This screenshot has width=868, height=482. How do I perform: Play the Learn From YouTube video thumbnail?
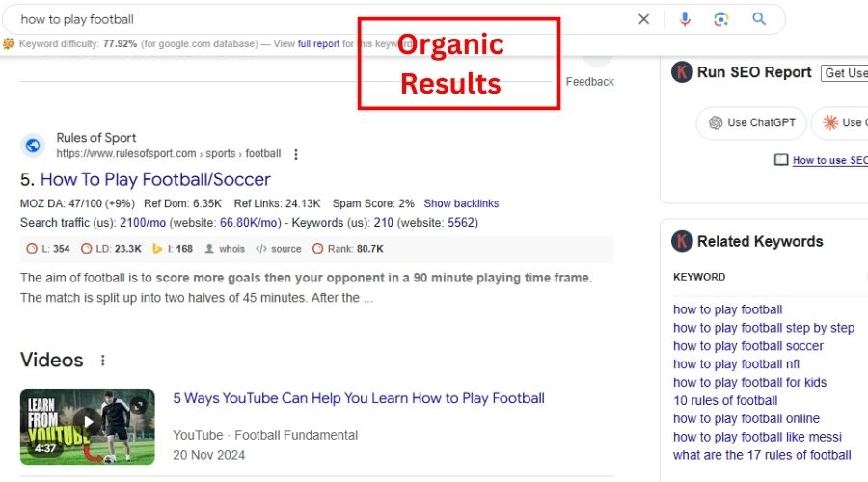pos(88,425)
